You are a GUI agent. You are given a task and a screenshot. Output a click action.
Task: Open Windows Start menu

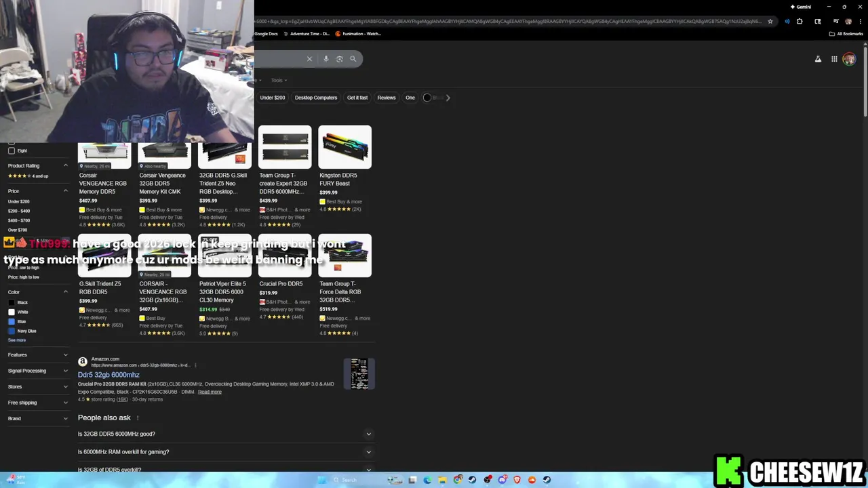(321, 480)
